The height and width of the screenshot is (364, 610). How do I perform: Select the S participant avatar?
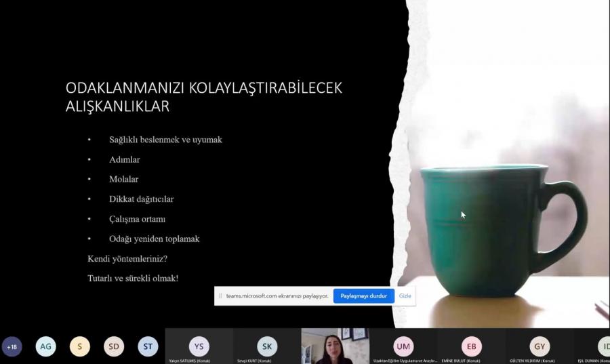pyautogui.click(x=79, y=346)
